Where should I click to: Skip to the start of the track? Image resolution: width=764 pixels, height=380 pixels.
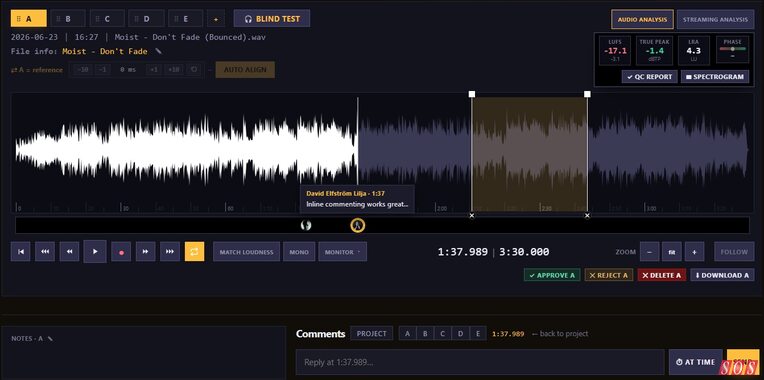(20, 251)
